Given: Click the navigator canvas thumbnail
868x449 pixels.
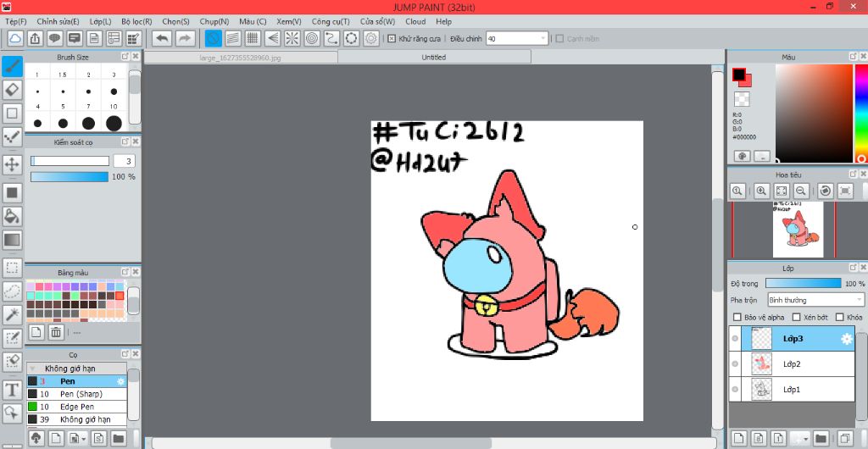Looking at the screenshot, I should pyautogui.click(x=798, y=230).
